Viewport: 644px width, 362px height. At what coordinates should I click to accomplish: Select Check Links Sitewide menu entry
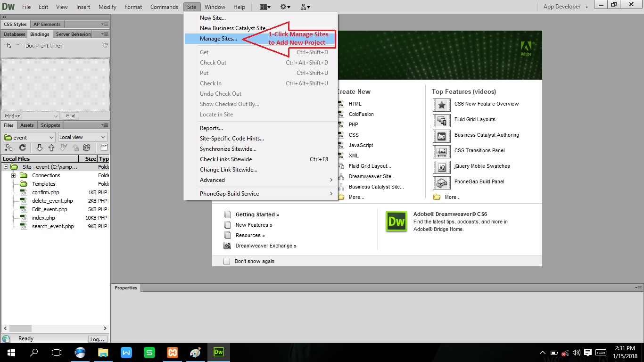click(x=261, y=159)
